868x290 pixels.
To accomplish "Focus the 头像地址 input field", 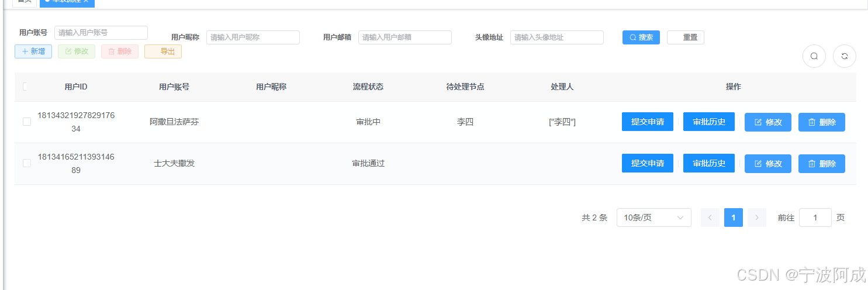I will tap(557, 37).
